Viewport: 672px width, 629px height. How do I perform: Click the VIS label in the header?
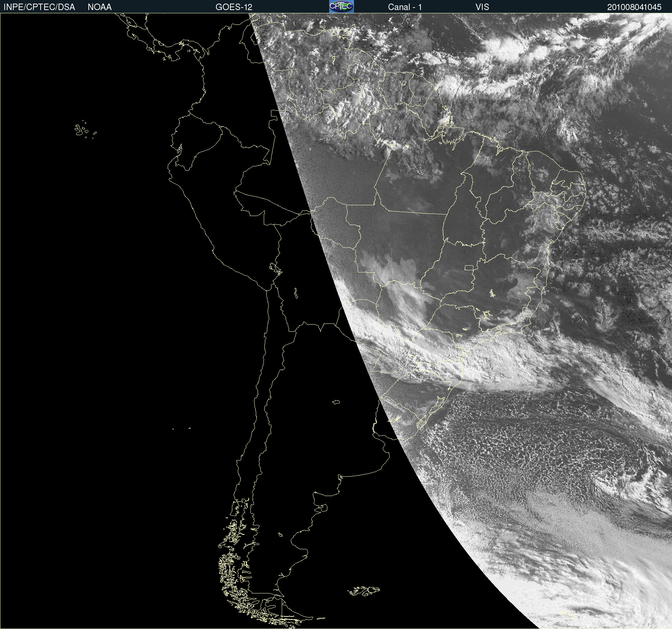point(482,7)
